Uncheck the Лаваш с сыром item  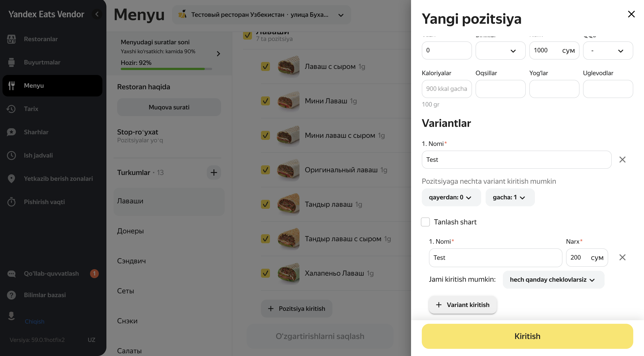pyautogui.click(x=265, y=66)
